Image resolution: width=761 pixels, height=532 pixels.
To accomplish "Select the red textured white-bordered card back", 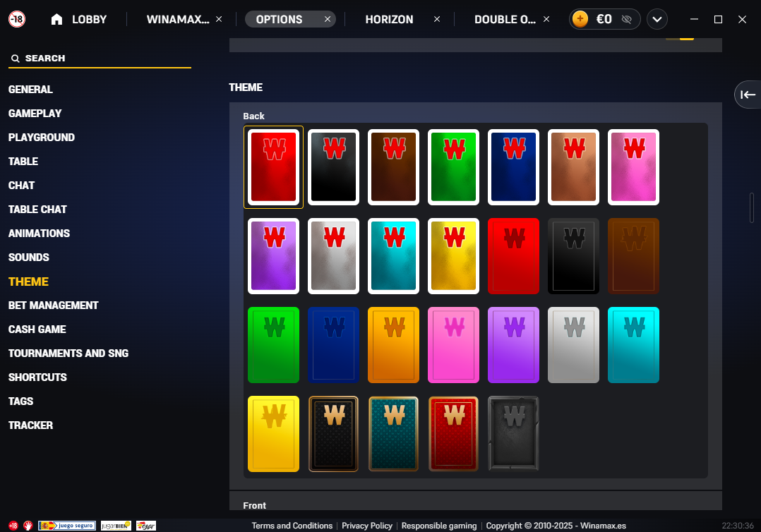I will (x=274, y=167).
